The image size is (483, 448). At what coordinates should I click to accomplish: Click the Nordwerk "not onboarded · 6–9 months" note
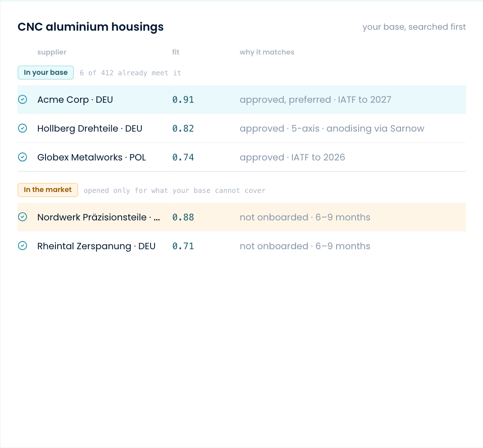point(305,217)
